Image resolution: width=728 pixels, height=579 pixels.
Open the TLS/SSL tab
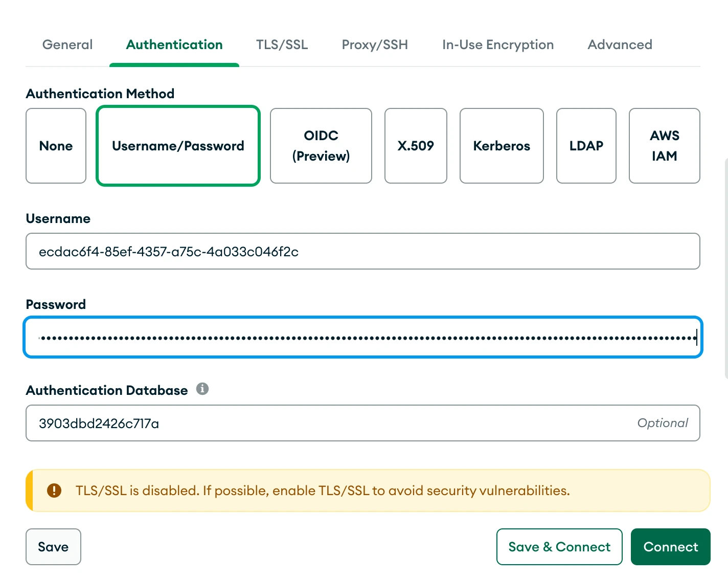click(x=282, y=44)
